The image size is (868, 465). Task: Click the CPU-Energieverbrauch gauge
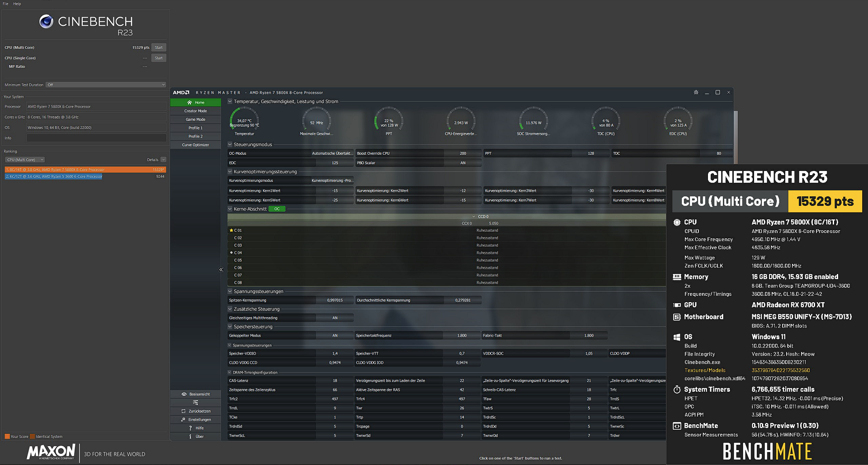[x=461, y=121]
